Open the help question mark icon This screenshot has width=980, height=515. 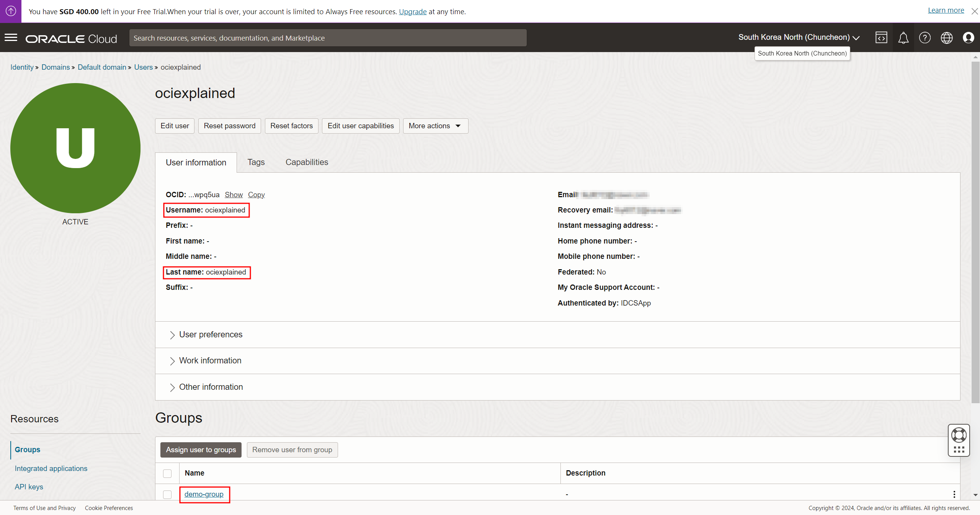[925, 38]
